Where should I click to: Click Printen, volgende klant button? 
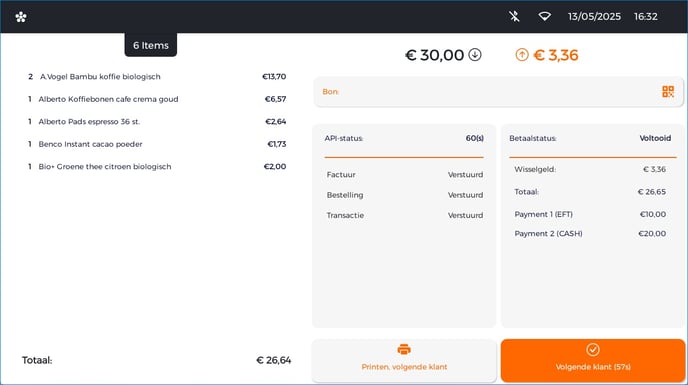click(x=404, y=360)
